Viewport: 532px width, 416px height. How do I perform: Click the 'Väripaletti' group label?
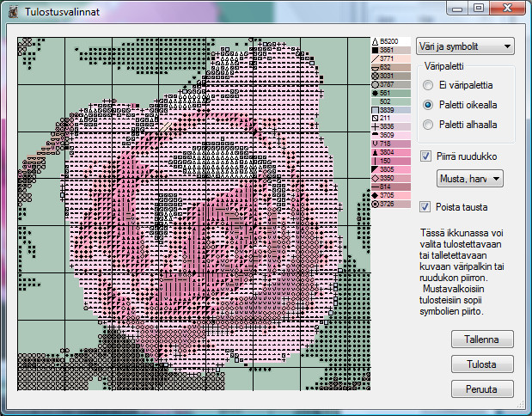pyautogui.click(x=443, y=66)
